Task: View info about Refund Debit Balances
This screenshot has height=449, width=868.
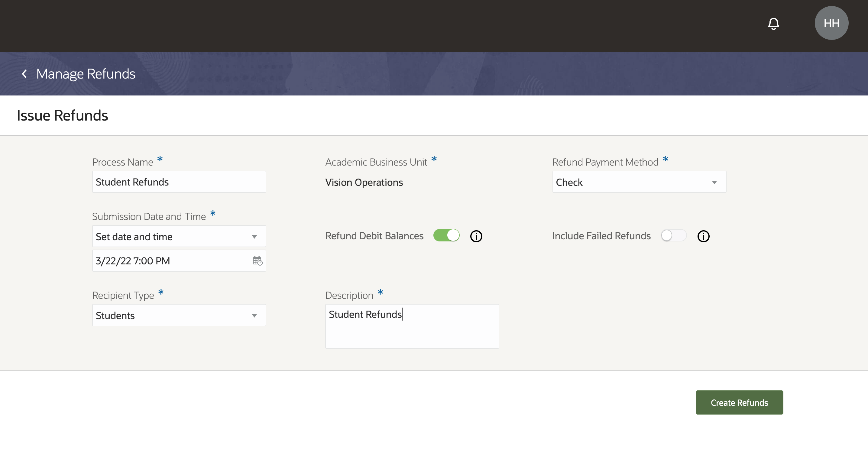Action: (x=476, y=236)
